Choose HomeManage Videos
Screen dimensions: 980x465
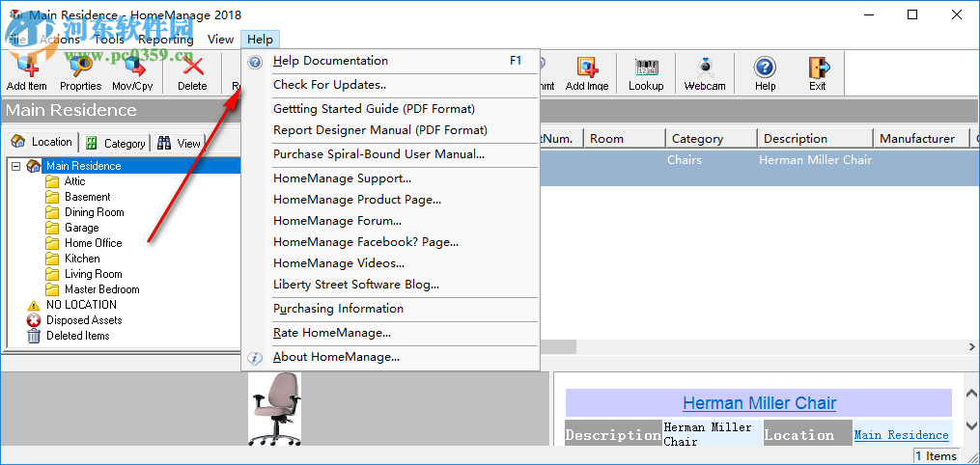[390, 263]
